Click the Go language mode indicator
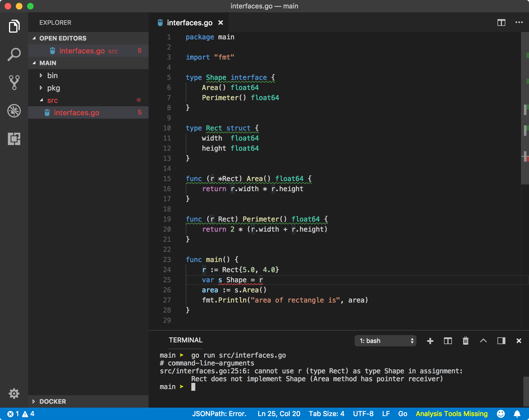Viewport: 529px width, 420px height. pyautogui.click(x=402, y=414)
